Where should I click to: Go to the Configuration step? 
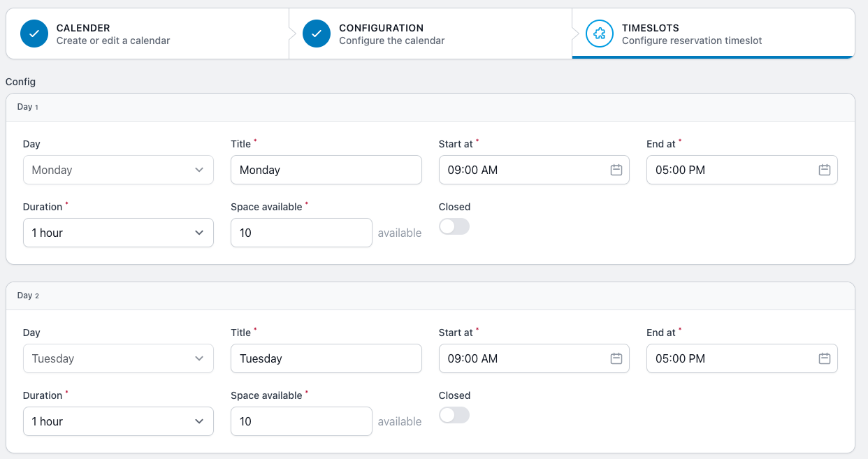point(430,34)
